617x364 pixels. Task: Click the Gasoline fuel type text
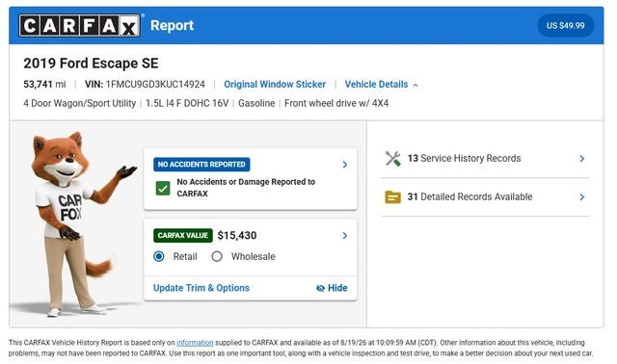[256, 103]
